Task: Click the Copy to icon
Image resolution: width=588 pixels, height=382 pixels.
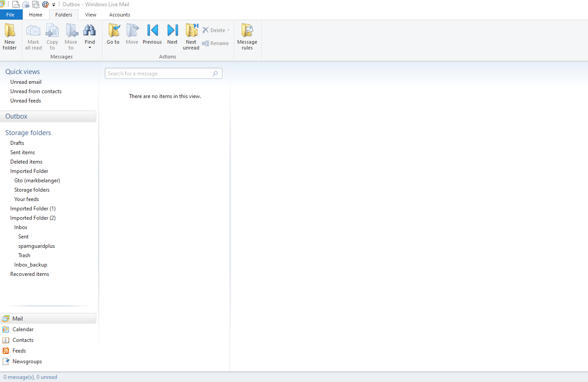Action: point(52,31)
